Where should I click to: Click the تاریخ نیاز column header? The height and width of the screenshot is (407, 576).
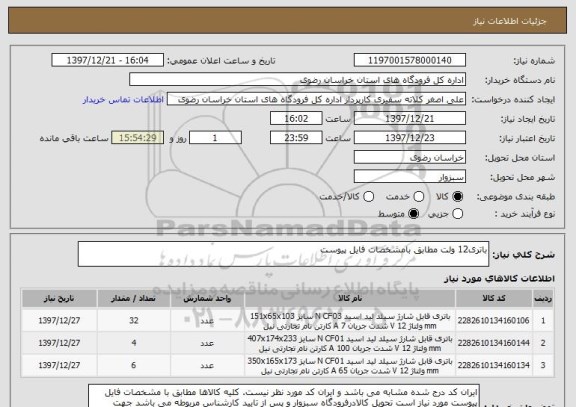59,298
